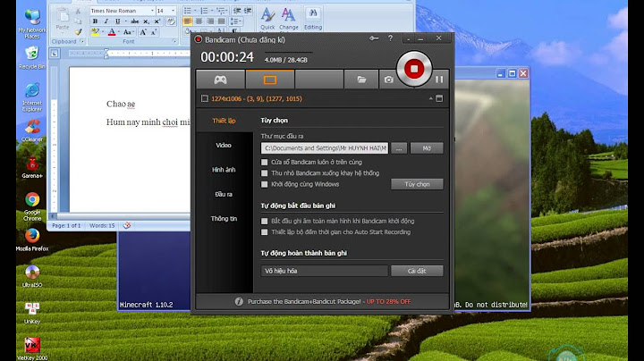Apply Superscript in Word ribbon

pyautogui.click(x=157, y=21)
